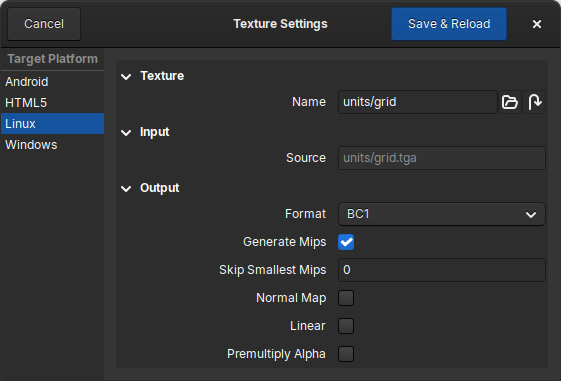The image size is (561, 381).
Task: Enable the Normal Map checkbox
Action: [x=346, y=298]
